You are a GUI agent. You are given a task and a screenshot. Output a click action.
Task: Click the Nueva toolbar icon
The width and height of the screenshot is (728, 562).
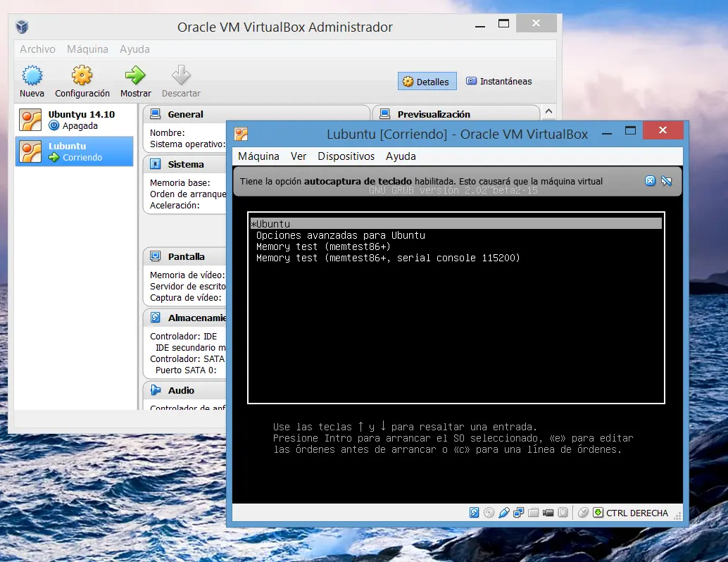click(32, 76)
